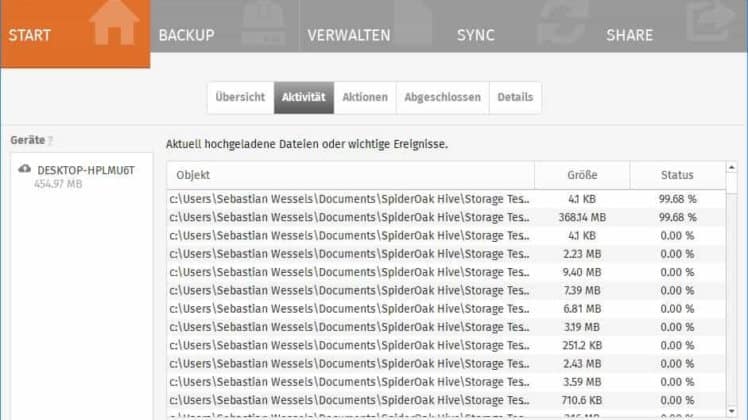Open the Abgeschlossen tab
Screen dimensions: 748x420
click(442, 97)
